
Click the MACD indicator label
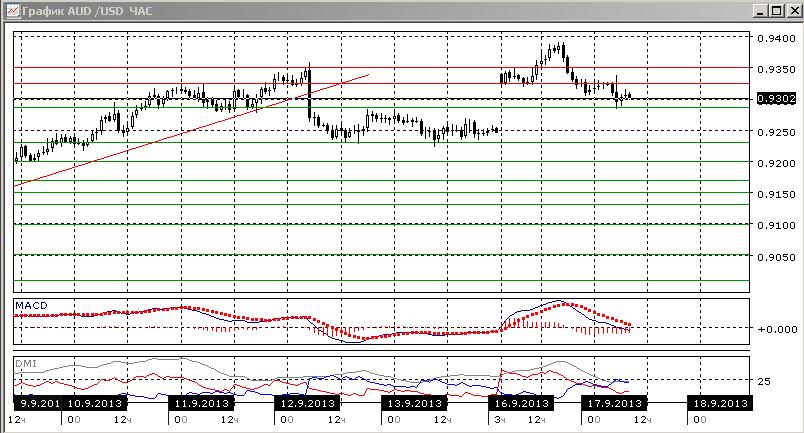(31, 306)
